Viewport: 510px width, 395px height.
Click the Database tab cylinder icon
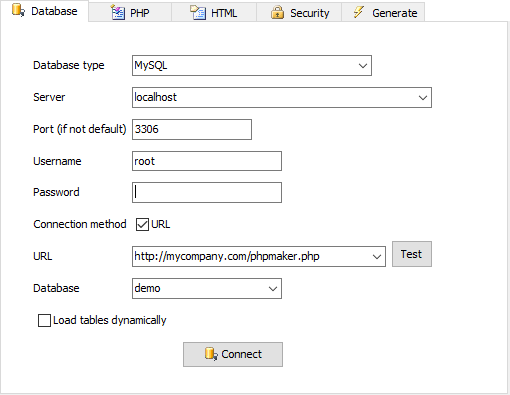pos(18,10)
